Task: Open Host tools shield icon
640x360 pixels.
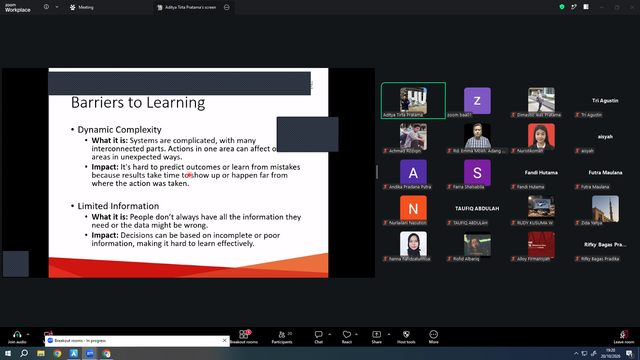Action: click(x=406, y=337)
